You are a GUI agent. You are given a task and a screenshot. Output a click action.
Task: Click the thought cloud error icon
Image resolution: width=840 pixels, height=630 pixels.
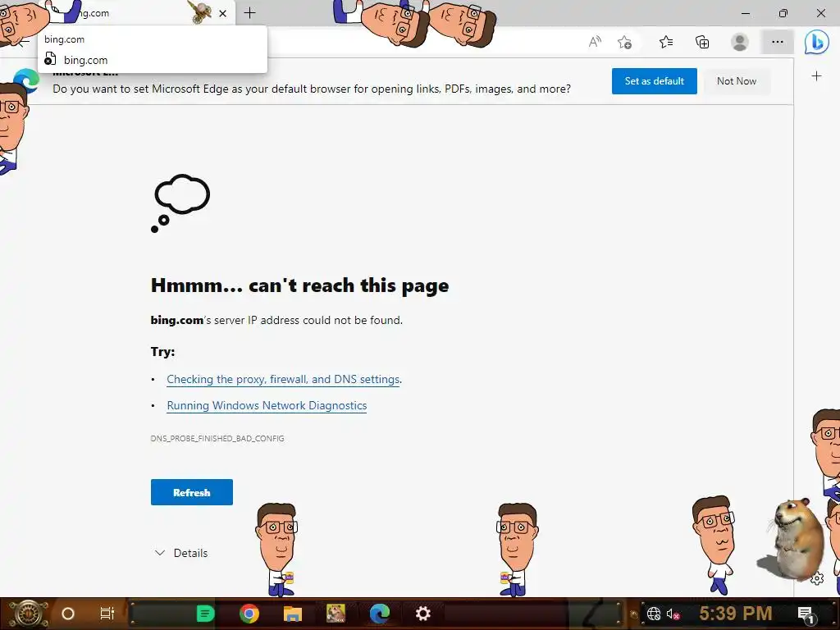pos(180,203)
